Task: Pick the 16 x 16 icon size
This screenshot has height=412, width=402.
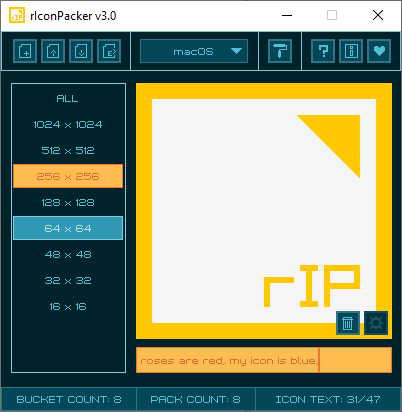Action: click(68, 306)
